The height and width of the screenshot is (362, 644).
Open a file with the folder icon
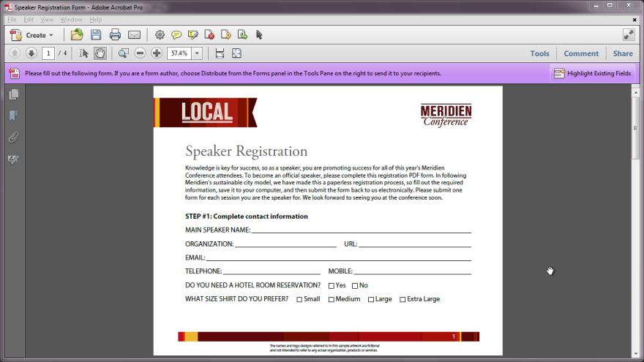click(77, 35)
